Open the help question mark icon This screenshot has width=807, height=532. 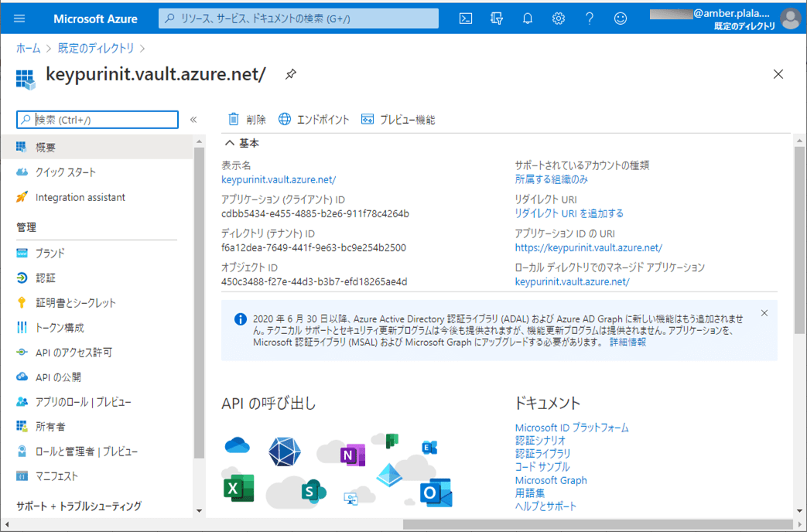pyautogui.click(x=590, y=19)
